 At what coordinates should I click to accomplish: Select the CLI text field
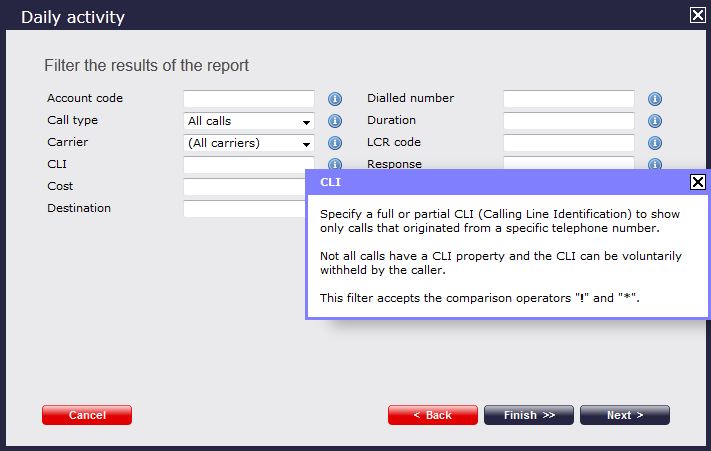tap(249, 165)
